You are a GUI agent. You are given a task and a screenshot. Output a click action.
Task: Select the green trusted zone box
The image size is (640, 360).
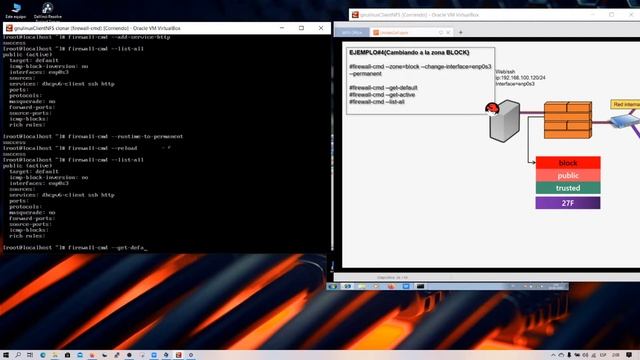pos(568,188)
